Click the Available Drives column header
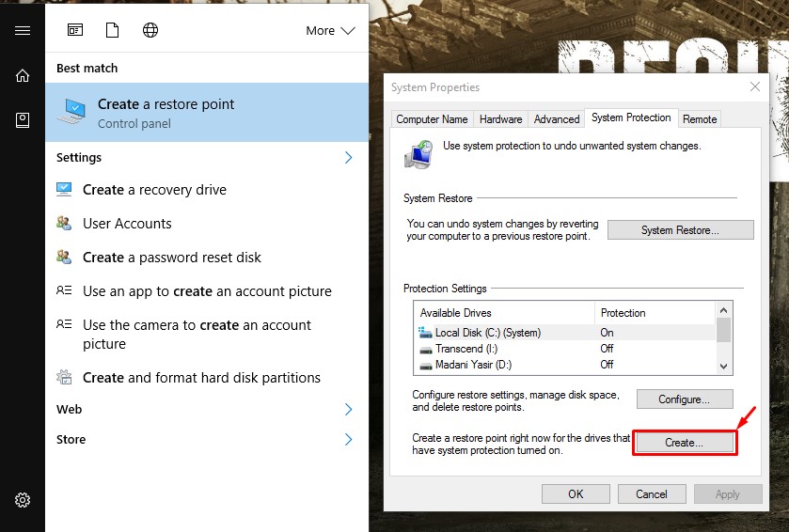This screenshot has width=789, height=532. tap(504, 313)
